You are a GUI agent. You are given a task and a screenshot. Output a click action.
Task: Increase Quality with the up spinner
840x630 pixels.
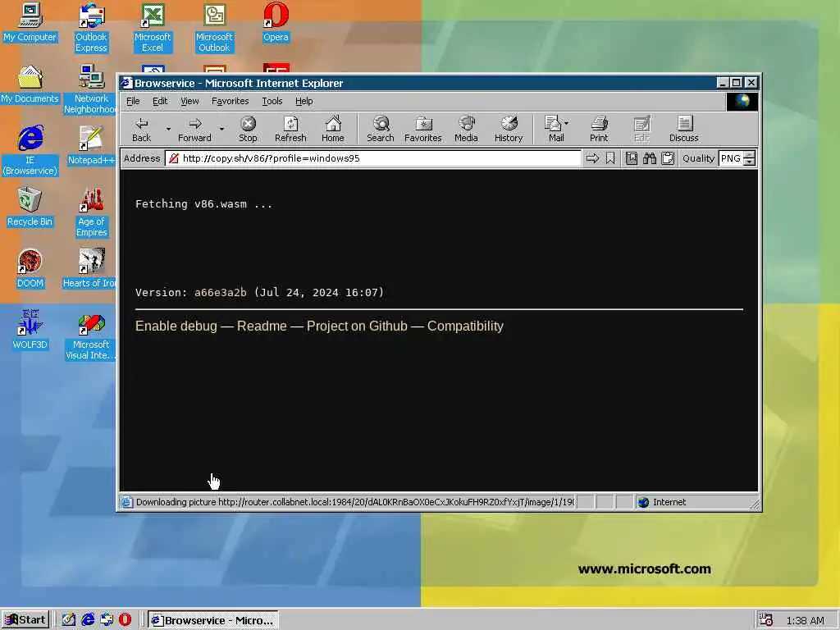750,155
